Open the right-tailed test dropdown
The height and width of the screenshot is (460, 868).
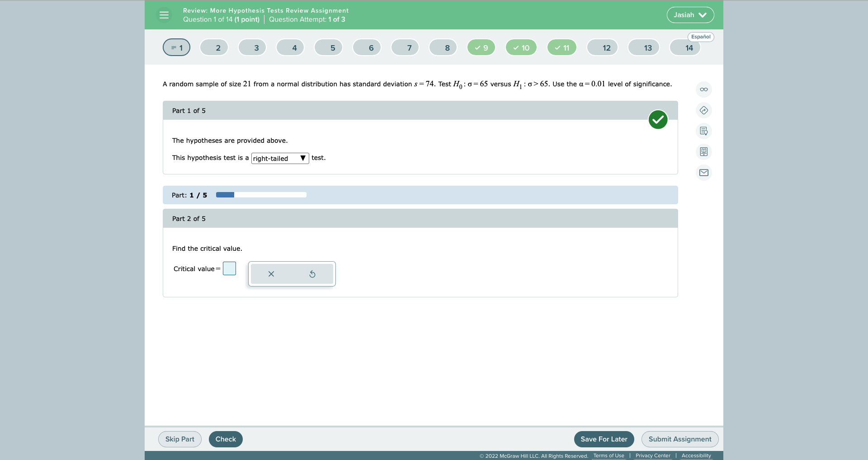click(279, 158)
